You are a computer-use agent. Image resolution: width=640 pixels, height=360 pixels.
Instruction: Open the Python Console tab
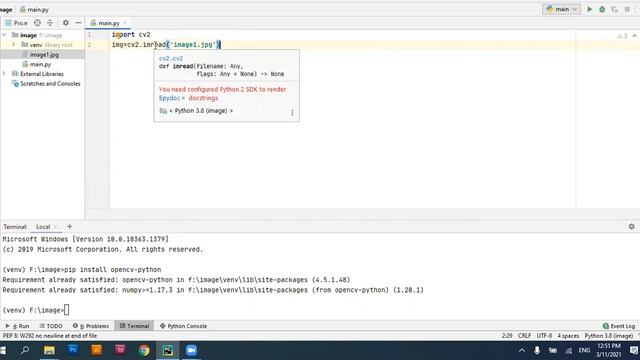tap(183, 326)
